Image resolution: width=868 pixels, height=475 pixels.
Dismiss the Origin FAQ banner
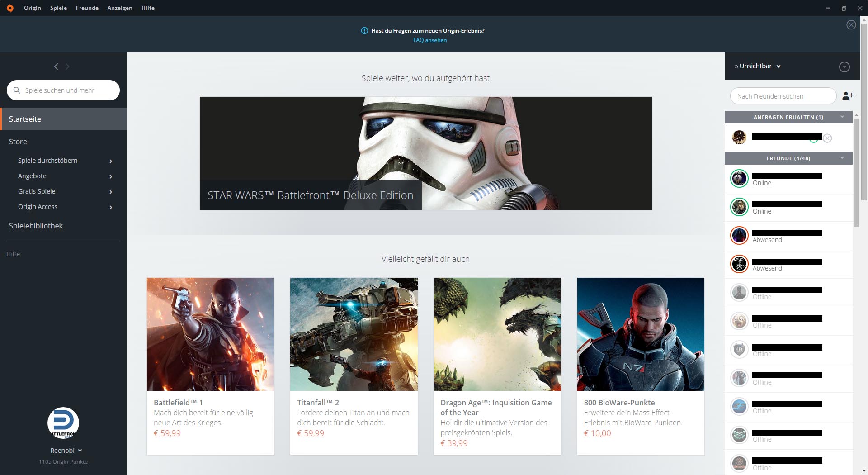pos(851,25)
